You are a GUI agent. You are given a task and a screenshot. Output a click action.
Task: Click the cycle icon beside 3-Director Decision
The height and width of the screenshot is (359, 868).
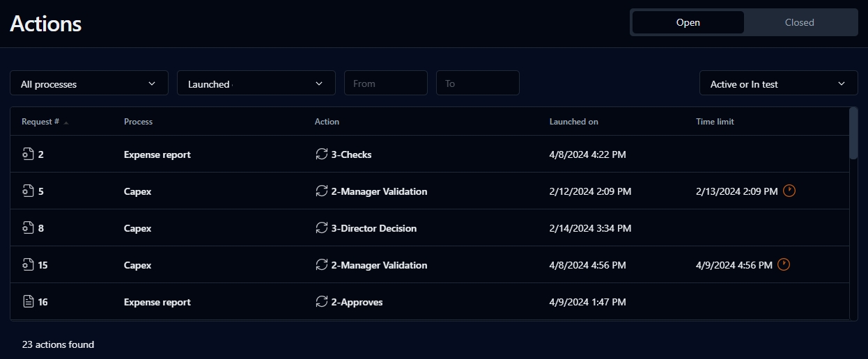tap(321, 228)
